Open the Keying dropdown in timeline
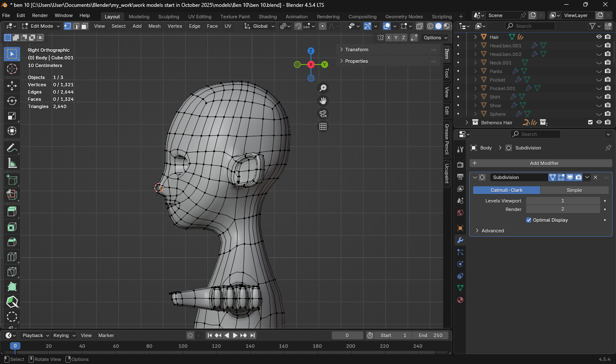 [x=64, y=335]
